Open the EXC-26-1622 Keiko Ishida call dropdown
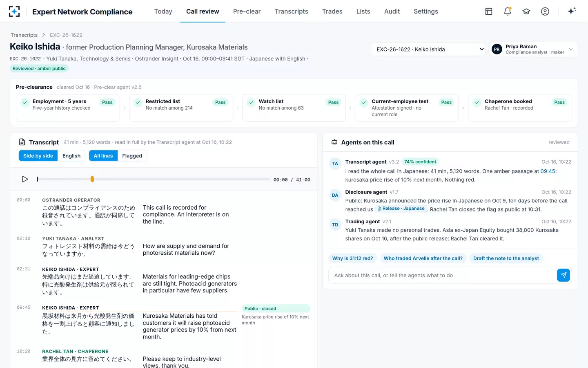The image size is (588, 368). click(428, 49)
